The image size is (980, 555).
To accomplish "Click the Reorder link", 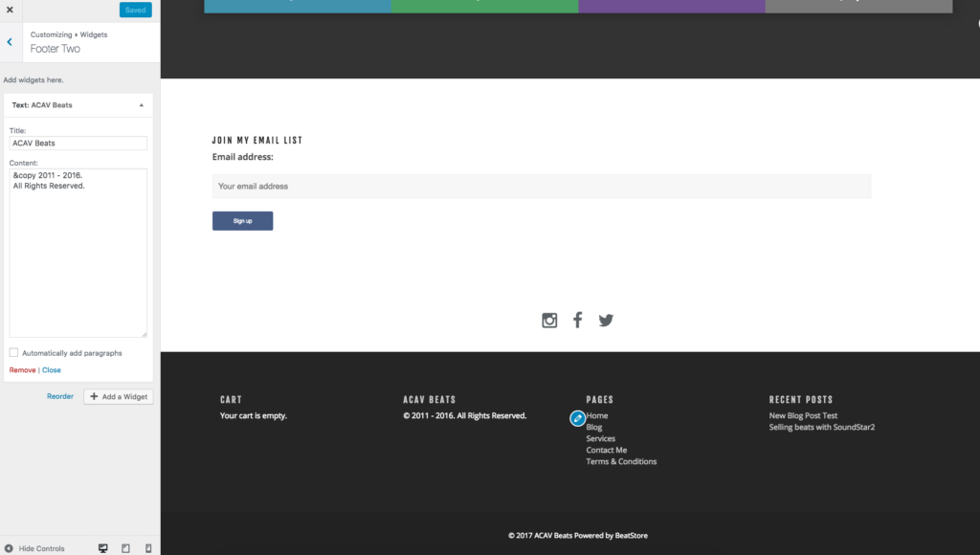I will point(60,396).
